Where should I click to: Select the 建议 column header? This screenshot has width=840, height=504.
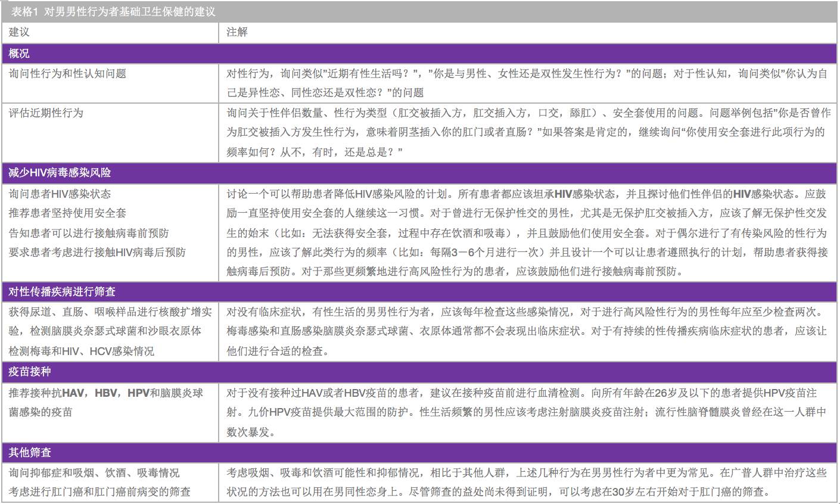(19, 32)
